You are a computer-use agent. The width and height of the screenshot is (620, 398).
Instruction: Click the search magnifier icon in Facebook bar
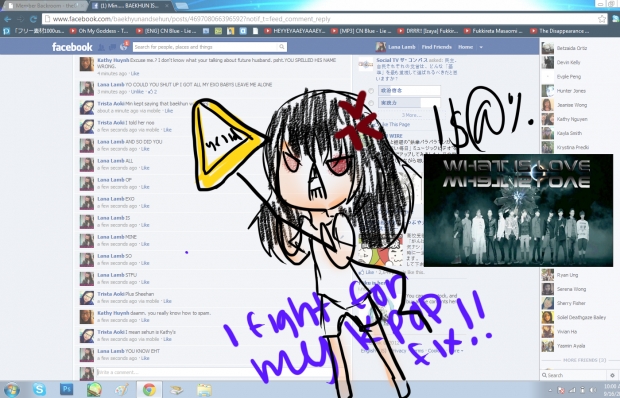pos(282,47)
